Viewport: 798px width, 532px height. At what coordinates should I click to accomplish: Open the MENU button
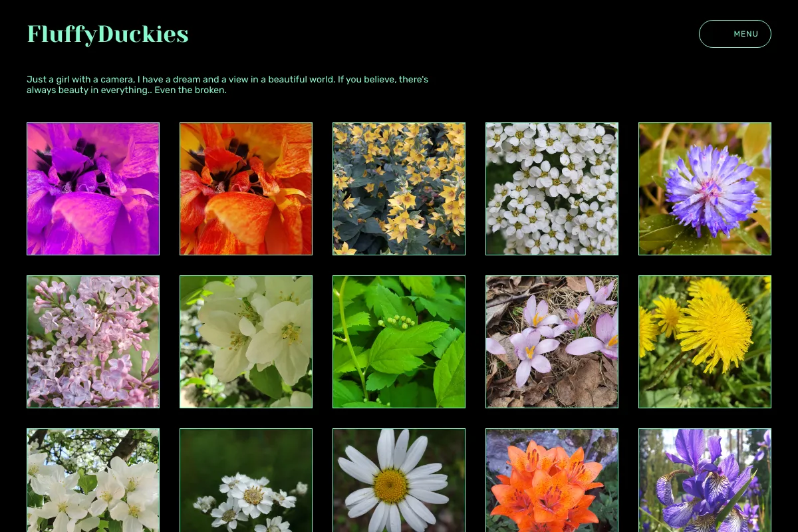pyautogui.click(x=735, y=34)
